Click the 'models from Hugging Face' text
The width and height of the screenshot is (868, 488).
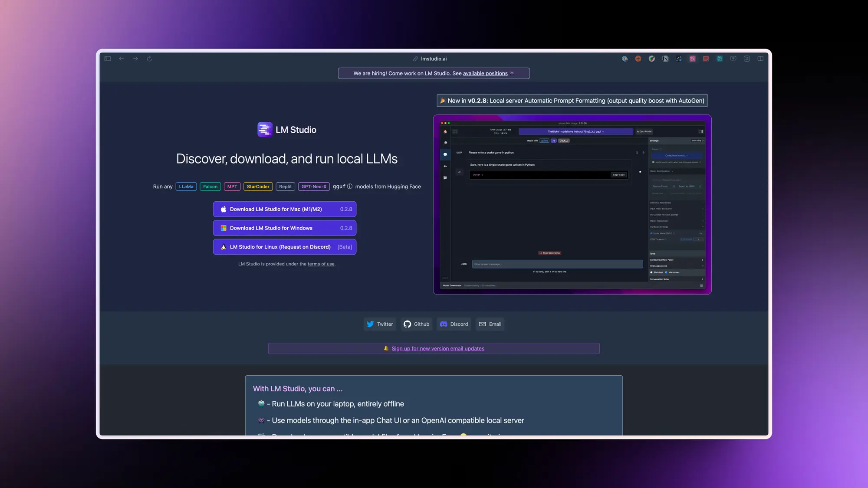click(388, 187)
